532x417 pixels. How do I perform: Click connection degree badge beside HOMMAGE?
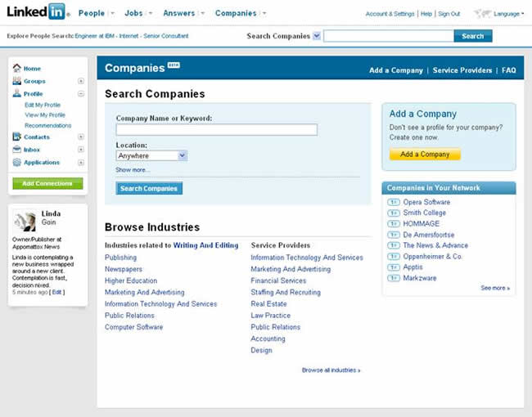pyautogui.click(x=394, y=224)
